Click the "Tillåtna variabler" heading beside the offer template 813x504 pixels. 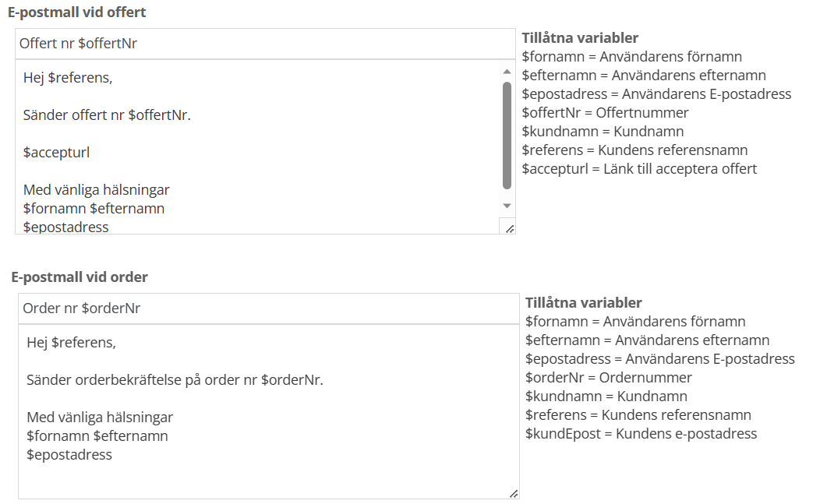[580, 38]
